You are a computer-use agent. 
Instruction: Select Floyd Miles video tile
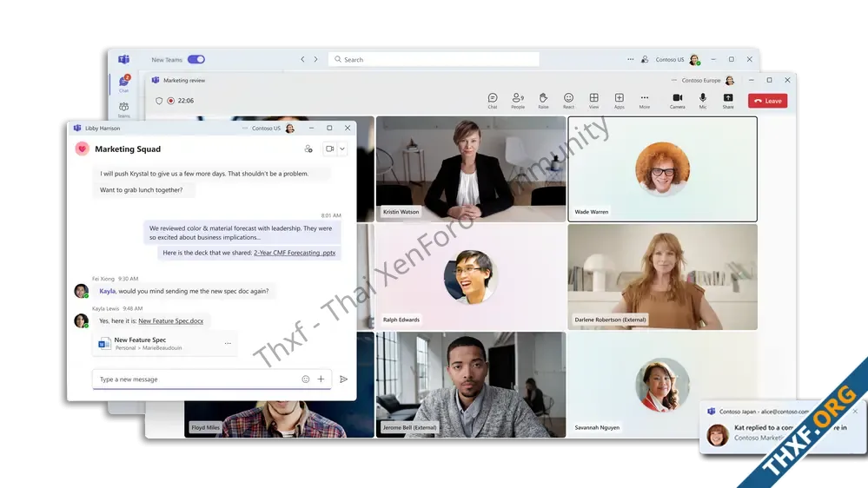[280, 419]
